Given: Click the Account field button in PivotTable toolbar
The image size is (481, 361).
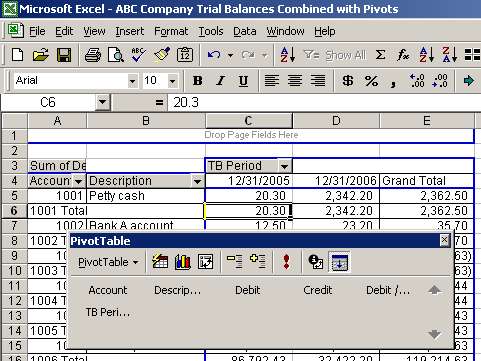Looking at the screenshot, I should pyautogui.click(x=108, y=290).
